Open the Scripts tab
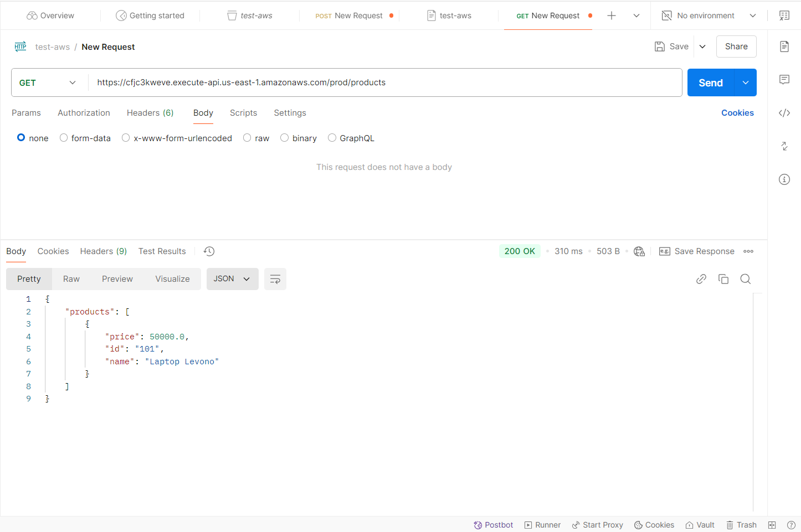801x532 pixels. pos(243,113)
